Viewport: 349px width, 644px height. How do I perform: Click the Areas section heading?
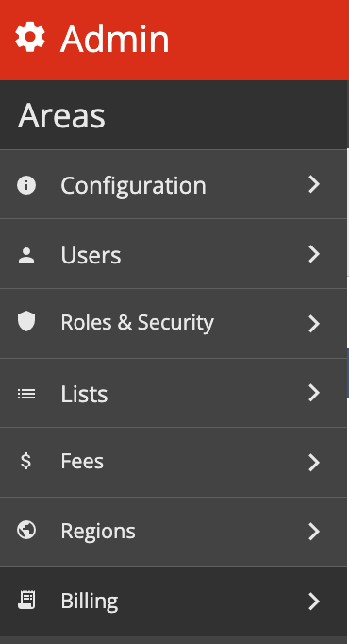[61, 116]
